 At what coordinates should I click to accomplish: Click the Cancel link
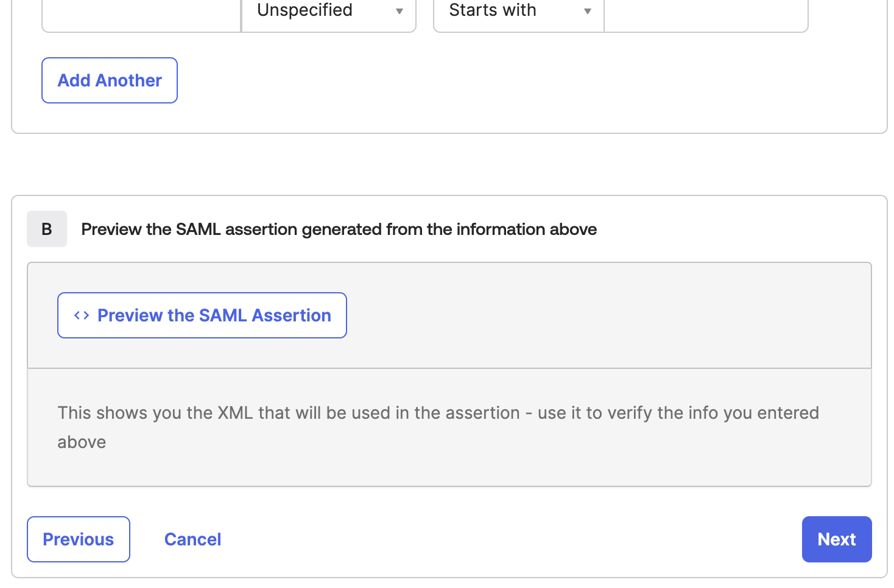(192, 539)
